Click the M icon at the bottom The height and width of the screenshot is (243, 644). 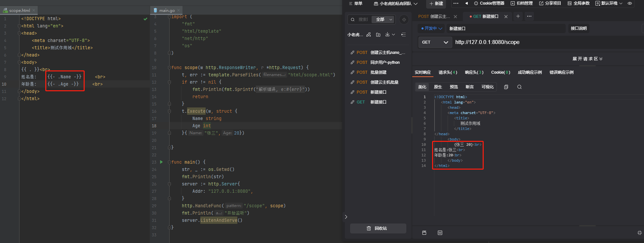(x=440, y=233)
